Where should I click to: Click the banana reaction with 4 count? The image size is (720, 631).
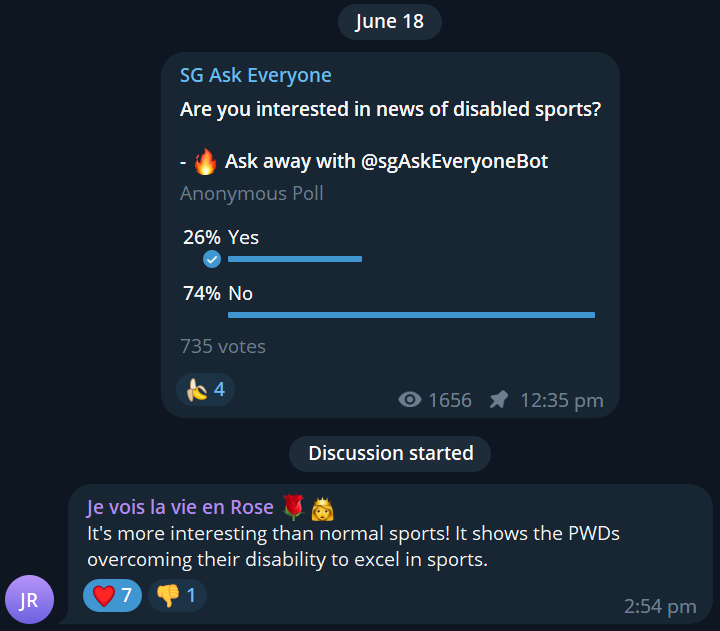pyautogui.click(x=205, y=389)
